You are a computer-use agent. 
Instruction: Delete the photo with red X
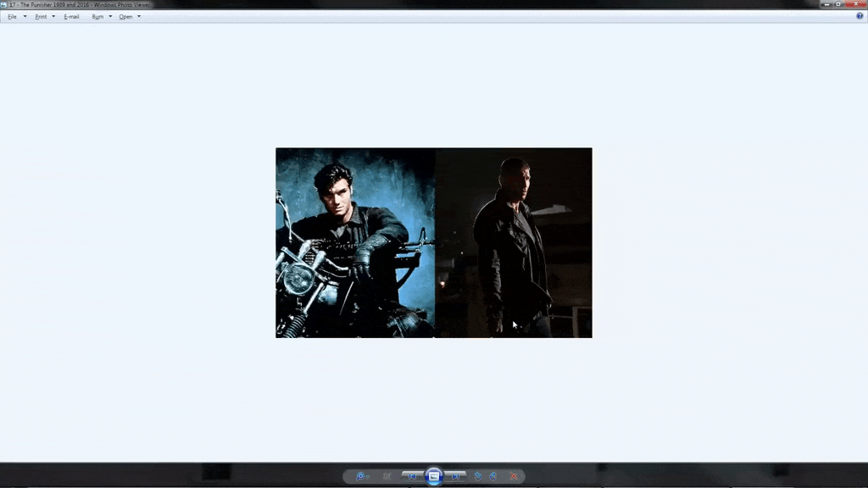point(513,476)
